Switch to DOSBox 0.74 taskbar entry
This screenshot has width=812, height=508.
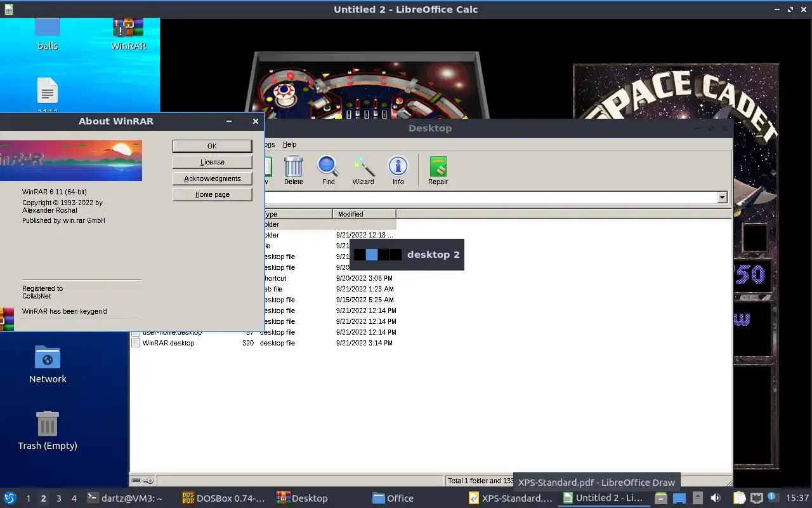coord(225,498)
